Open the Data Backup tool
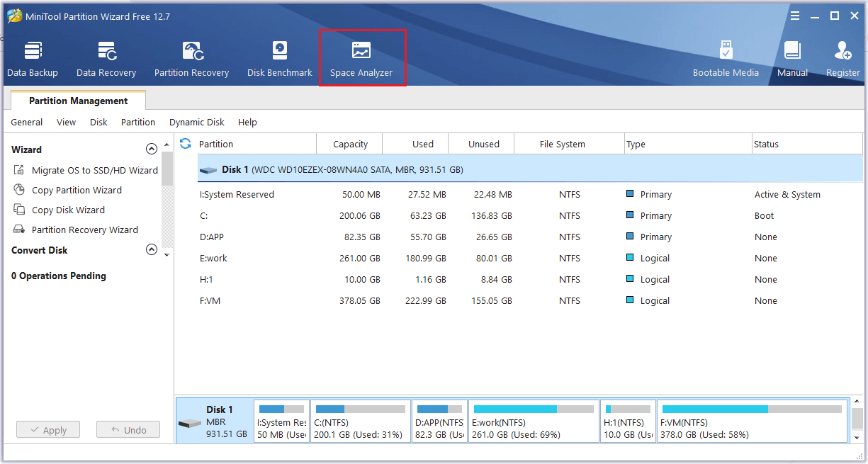 33,59
